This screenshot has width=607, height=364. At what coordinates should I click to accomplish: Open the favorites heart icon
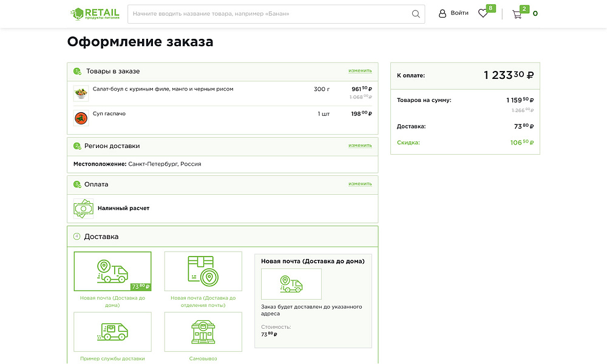tap(483, 13)
